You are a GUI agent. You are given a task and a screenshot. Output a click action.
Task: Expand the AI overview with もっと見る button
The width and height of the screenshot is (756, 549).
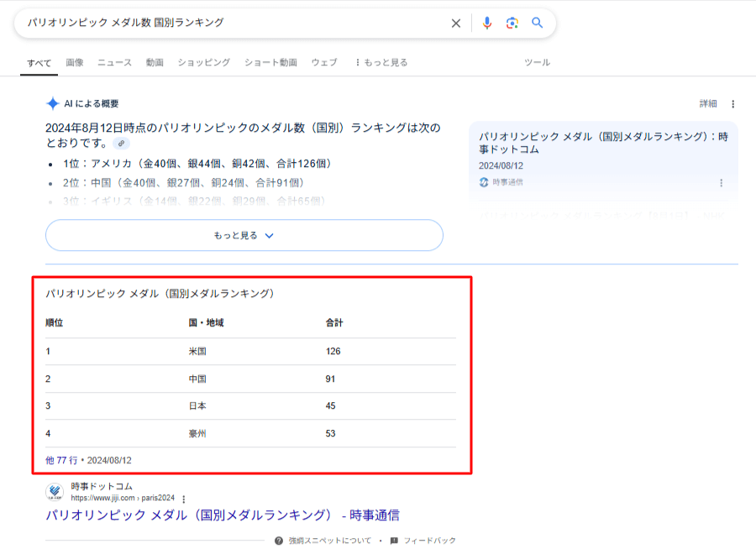coord(244,235)
